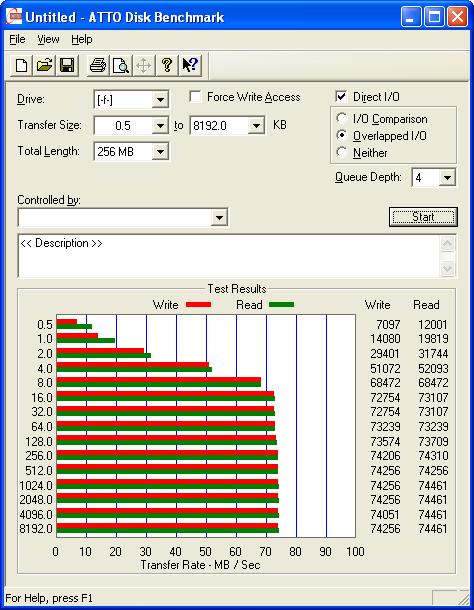The height and width of the screenshot is (610, 474).
Task: Expand the Drive dropdown
Action: point(160,100)
